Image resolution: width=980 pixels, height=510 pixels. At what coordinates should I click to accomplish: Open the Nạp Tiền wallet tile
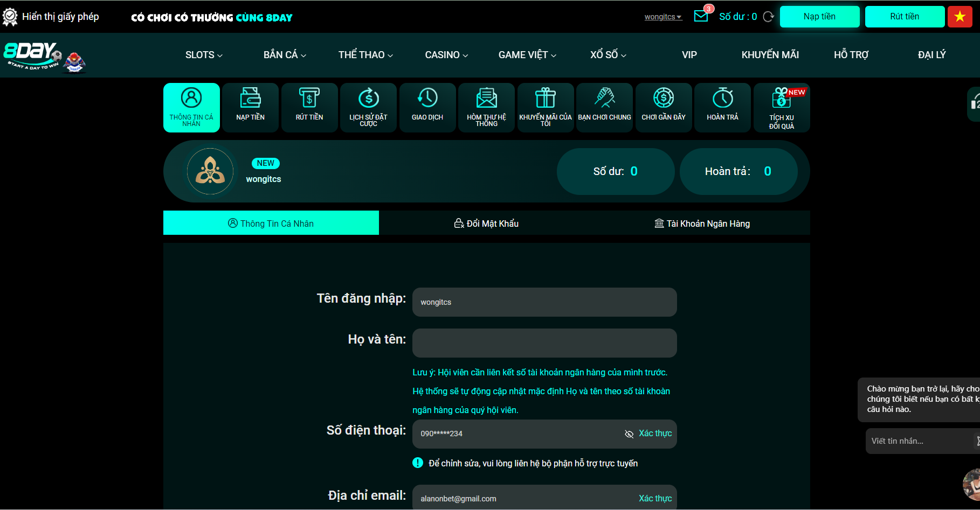250,108
